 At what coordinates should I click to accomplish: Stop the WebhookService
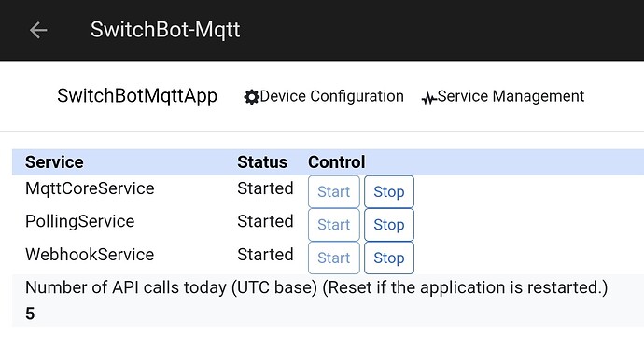point(389,258)
